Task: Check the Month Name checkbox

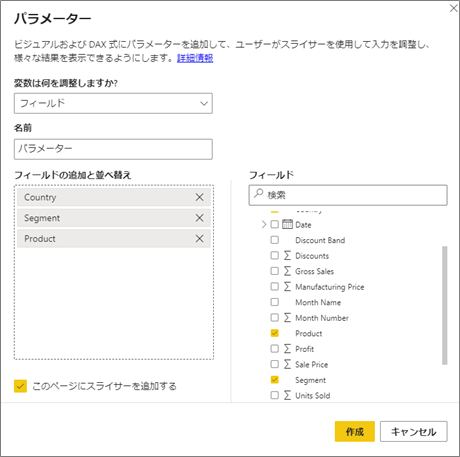Action: (275, 302)
